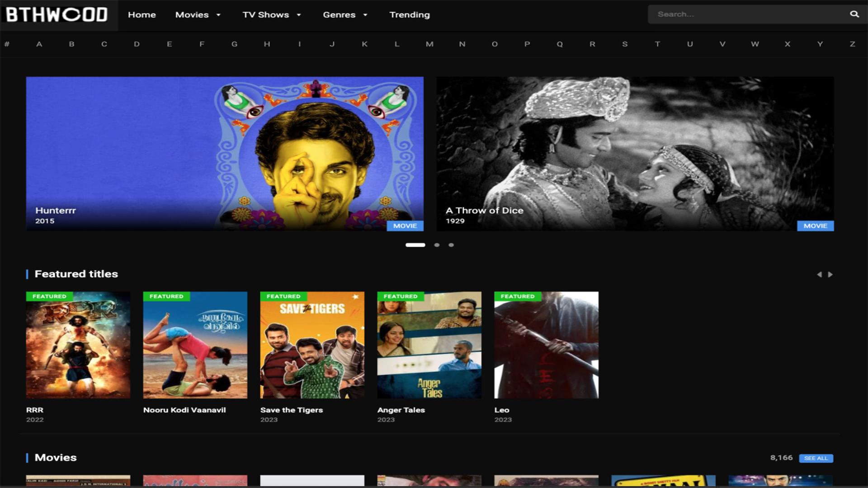868x488 pixels.
Task: Click the Leo title link
Action: click(x=502, y=410)
